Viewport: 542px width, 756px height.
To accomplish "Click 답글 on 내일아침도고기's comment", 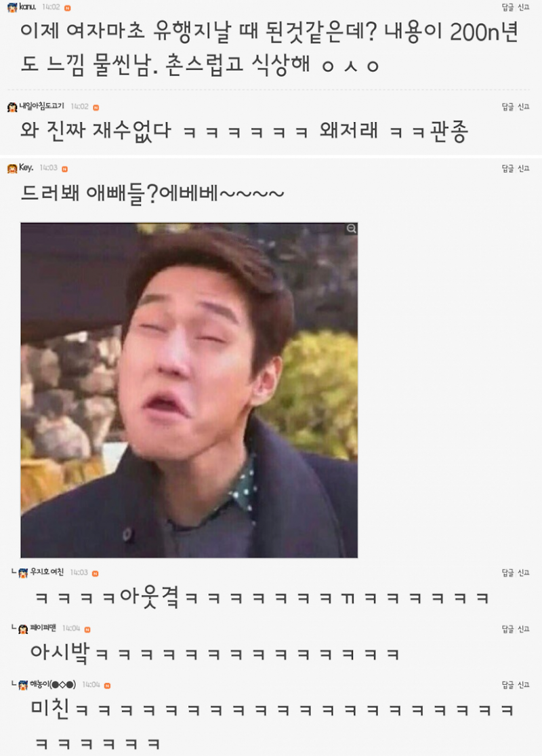I will click(x=508, y=106).
